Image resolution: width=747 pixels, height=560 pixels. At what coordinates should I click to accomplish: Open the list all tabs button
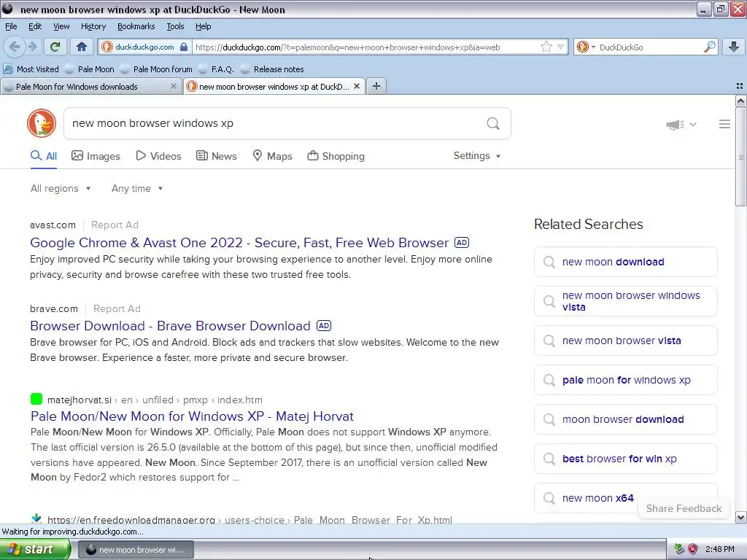pyautogui.click(x=740, y=86)
